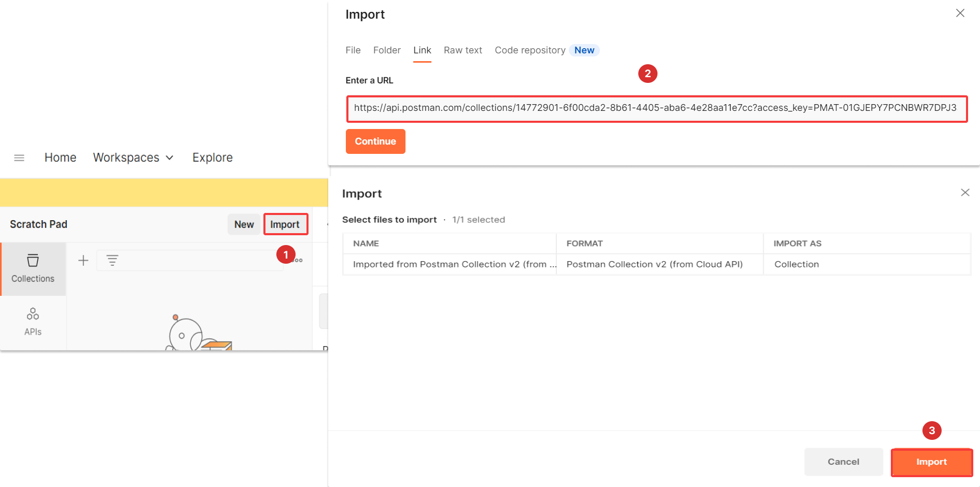This screenshot has height=487, width=980.
Task: Click the New button in Scratch Pad
Action: click(x=244, y=224)
